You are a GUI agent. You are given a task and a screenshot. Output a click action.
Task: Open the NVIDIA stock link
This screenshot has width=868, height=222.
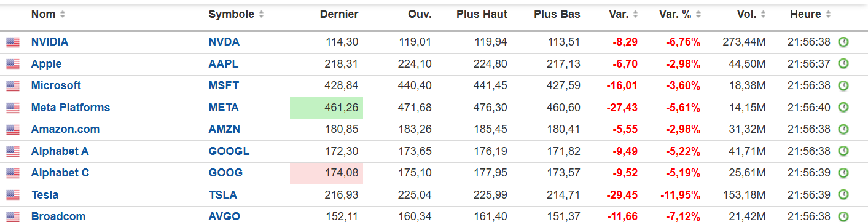click(x=50, y=42)
